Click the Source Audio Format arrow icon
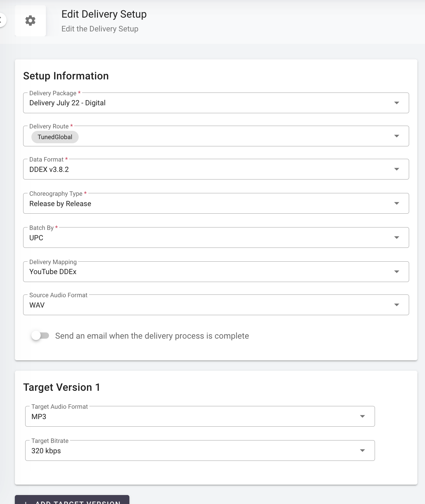 pos(396,305)
